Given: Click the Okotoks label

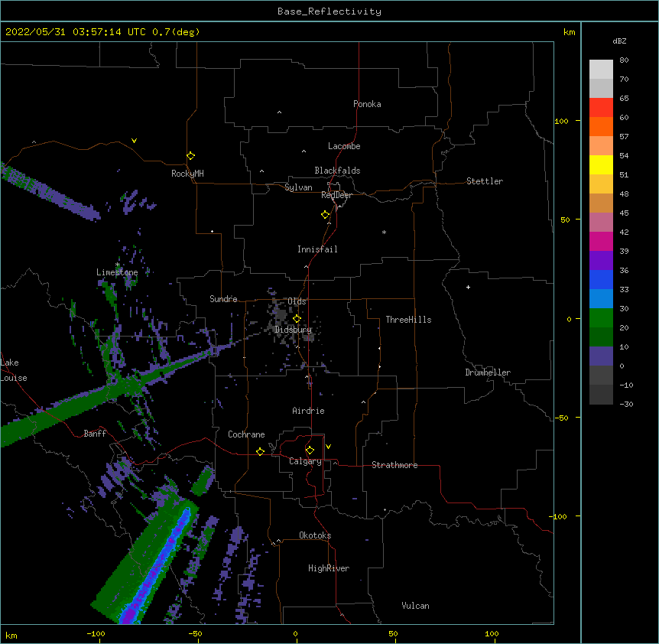Looking at the screenshot, I should (315, 535).
